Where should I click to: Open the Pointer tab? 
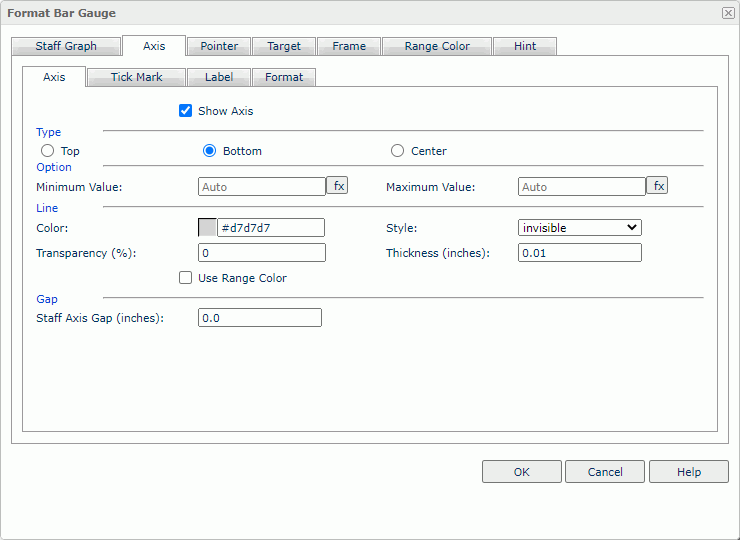click(219, 46)
